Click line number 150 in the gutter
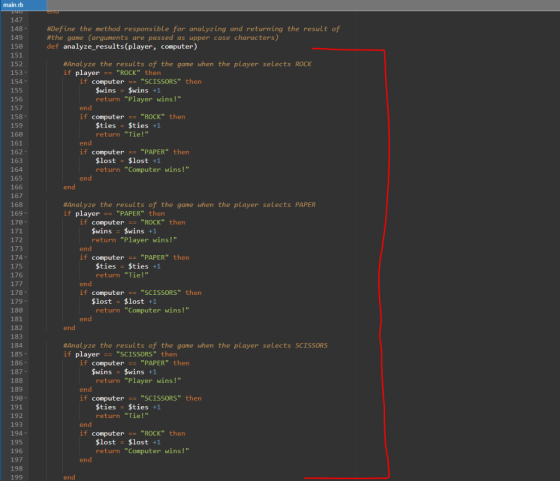The width and height of the screenshot is (560, 481). point(16,46)
